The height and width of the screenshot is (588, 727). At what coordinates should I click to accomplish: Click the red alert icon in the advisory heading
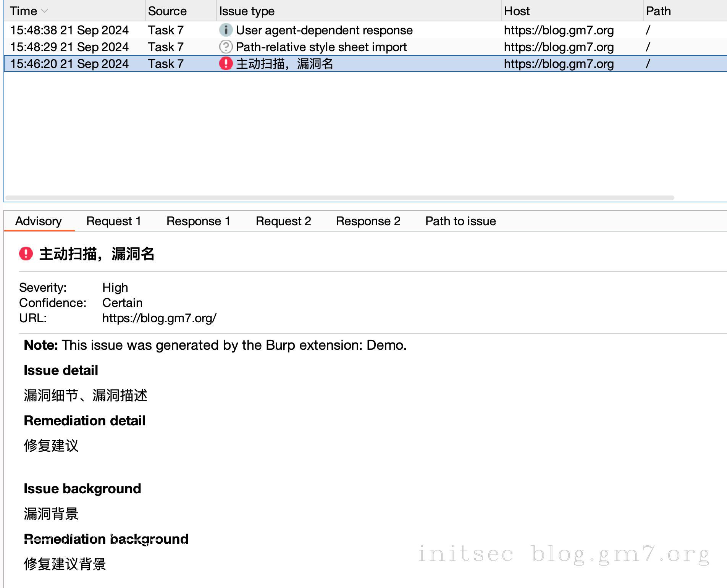coord(26,254)
